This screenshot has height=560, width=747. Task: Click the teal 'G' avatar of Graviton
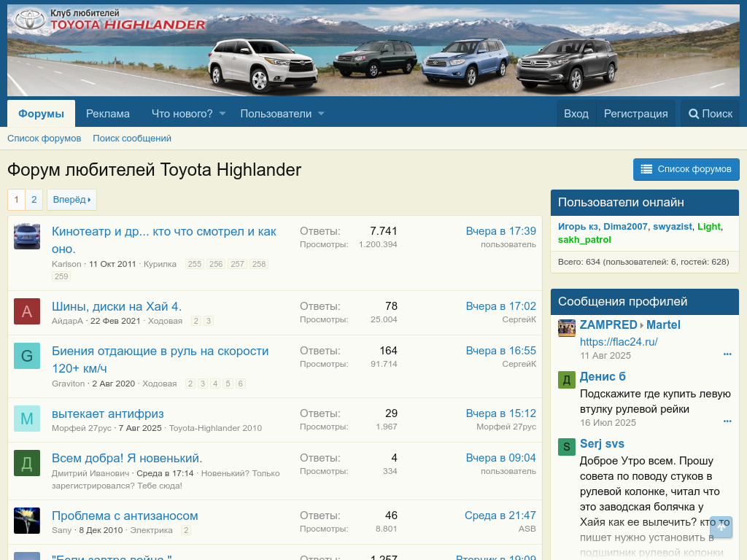(x=27, y=356)
